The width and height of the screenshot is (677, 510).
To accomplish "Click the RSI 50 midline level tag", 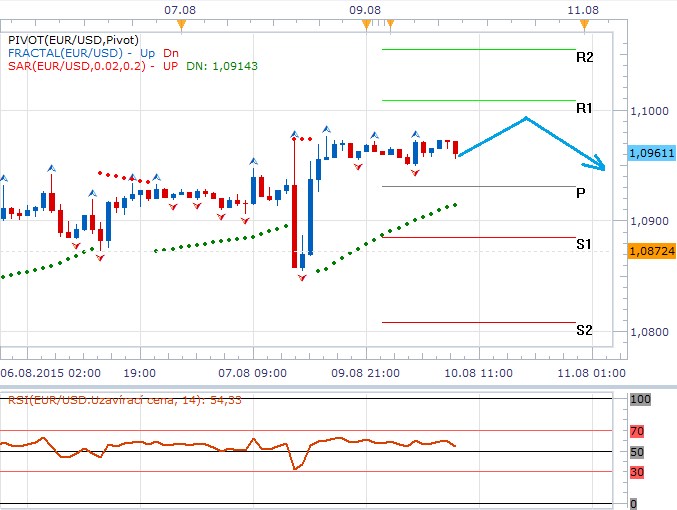I will click(x=637, y=451).
